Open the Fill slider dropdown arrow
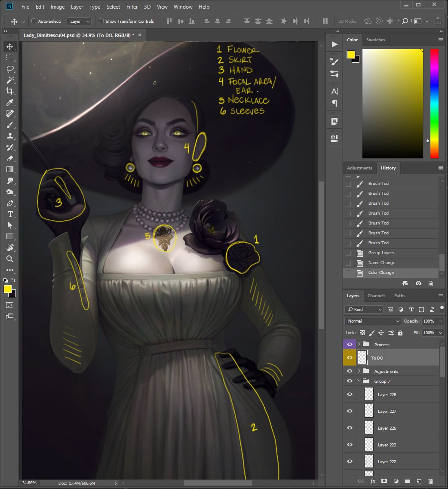Screen dimensions: 448x489 [441, 333]
